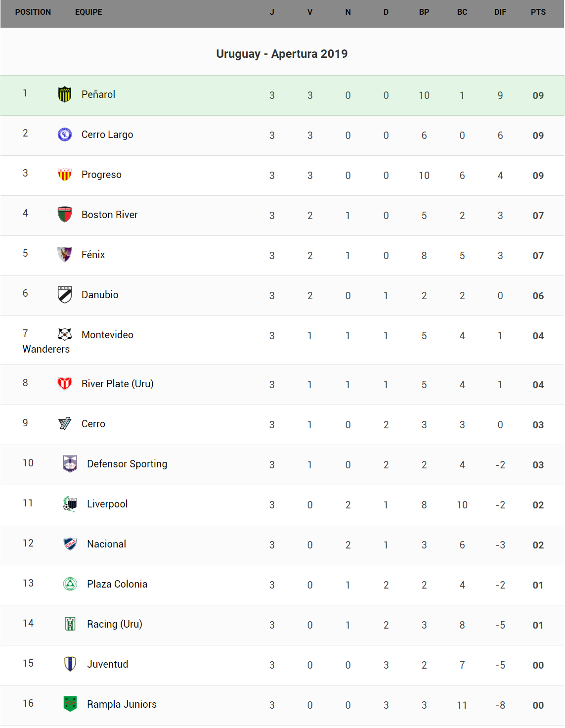This screenshot has height=728, width=565.
Task: Click the Peñarol club crest icon
Action: click(x=65, y=94)
